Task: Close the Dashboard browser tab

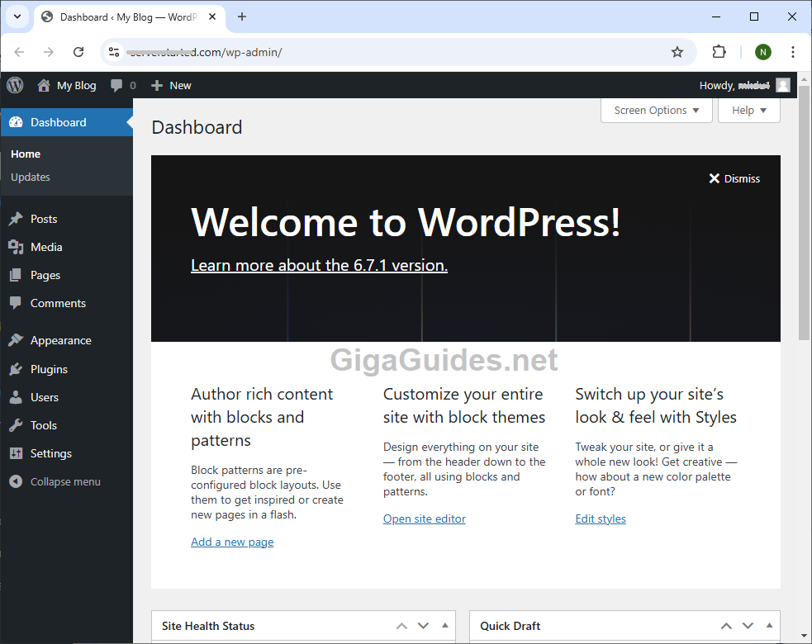Action: click(x=212, y=17)
